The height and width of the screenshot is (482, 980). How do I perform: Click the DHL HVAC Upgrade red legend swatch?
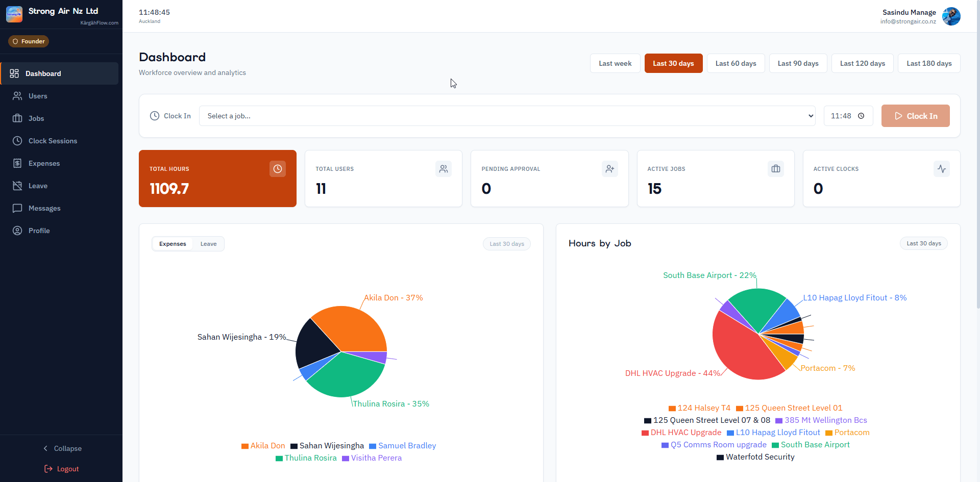pos(645,433)
